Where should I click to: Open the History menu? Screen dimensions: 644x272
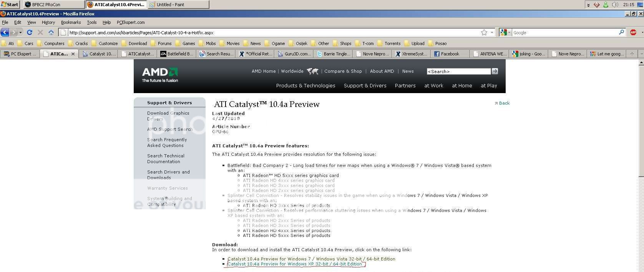coord(48,22)
